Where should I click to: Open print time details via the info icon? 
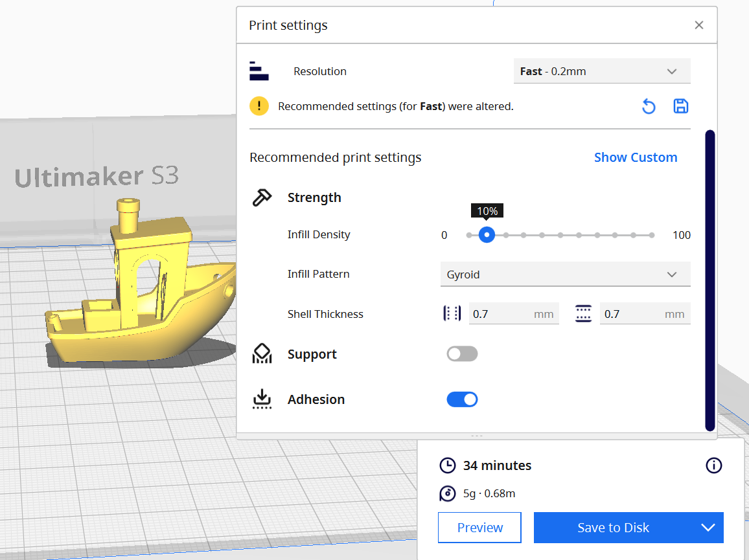point(713,465)
